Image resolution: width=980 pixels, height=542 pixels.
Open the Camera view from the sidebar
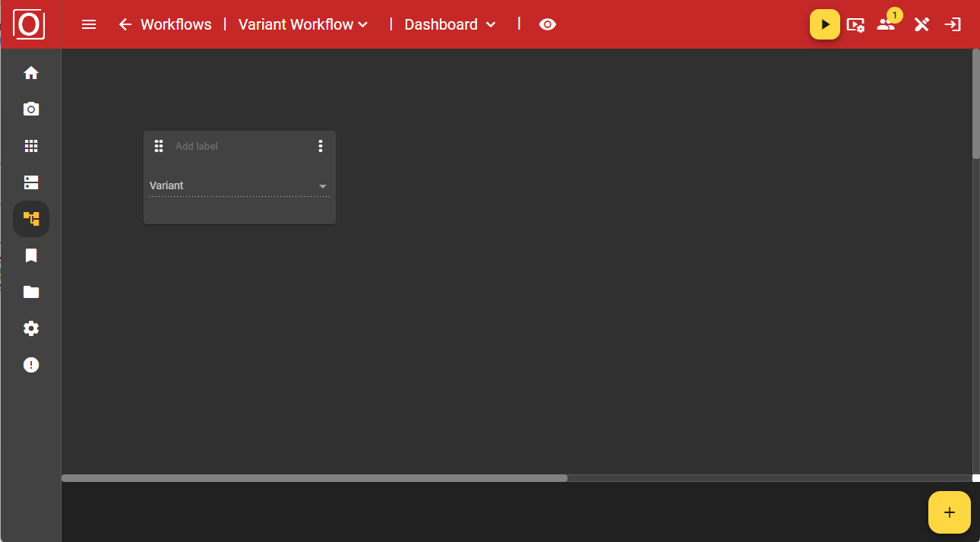pyautogui.click(x=30, y=109)
